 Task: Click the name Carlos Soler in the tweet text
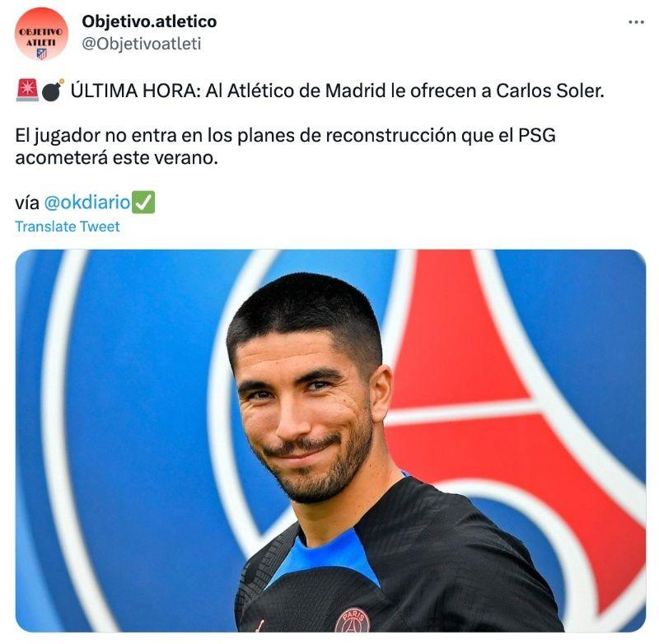tap(550, 91)
